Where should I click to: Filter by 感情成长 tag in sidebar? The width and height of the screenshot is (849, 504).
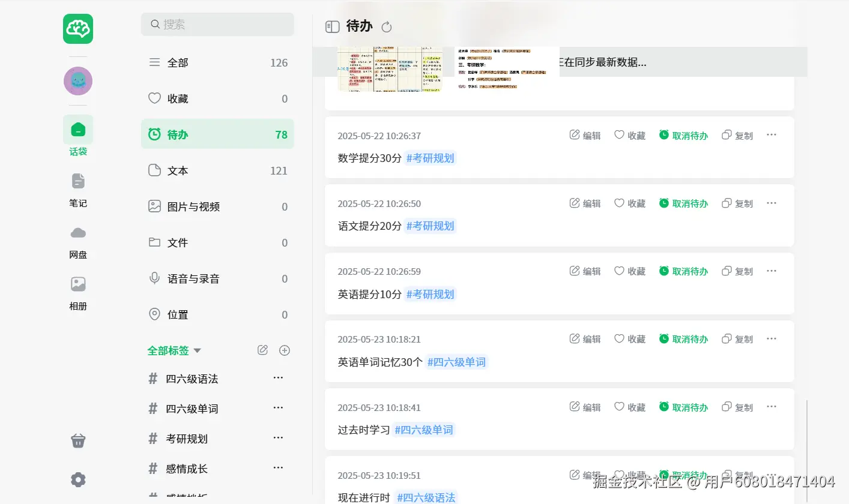click(187, 469)
